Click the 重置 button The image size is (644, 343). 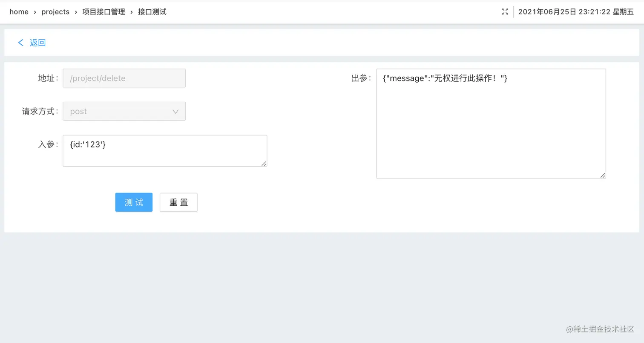(178, 202)
